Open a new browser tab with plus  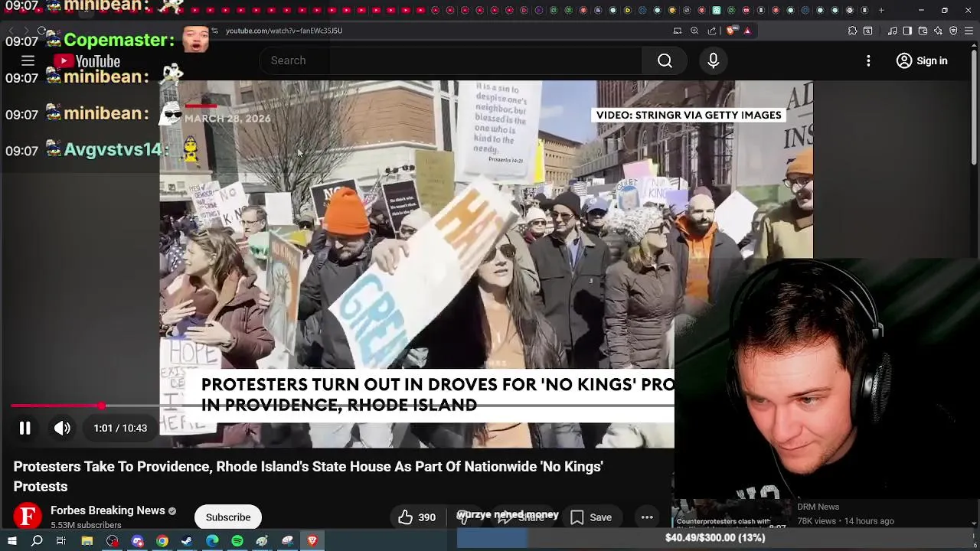pyautogui.click(x=881, y=10)
